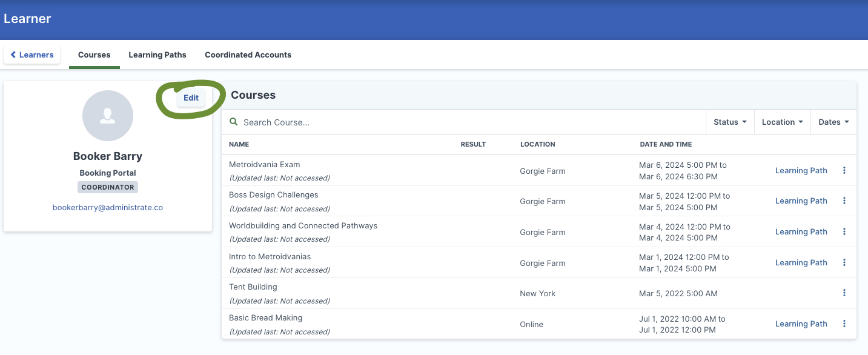Open options menu for Intro to Metroidvanias row
Screen dimensions: 868x355
pyautogui.click(x=844, y=263)
